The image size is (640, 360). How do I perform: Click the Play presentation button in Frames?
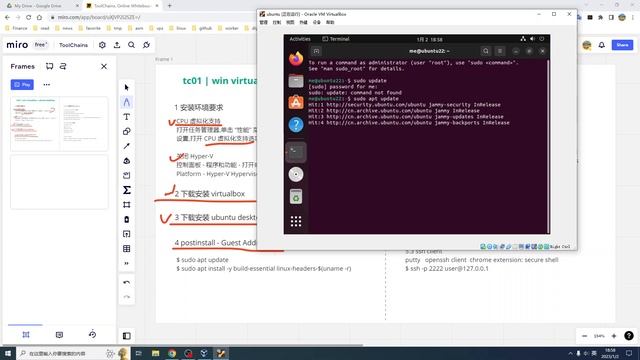22,84
